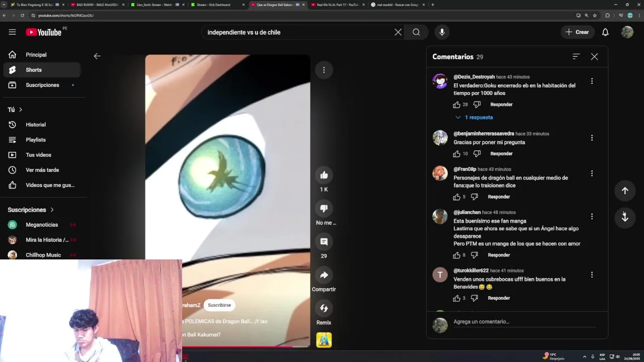
Task: Expand the 1 respuesta thread
Action: coord(474,117)
